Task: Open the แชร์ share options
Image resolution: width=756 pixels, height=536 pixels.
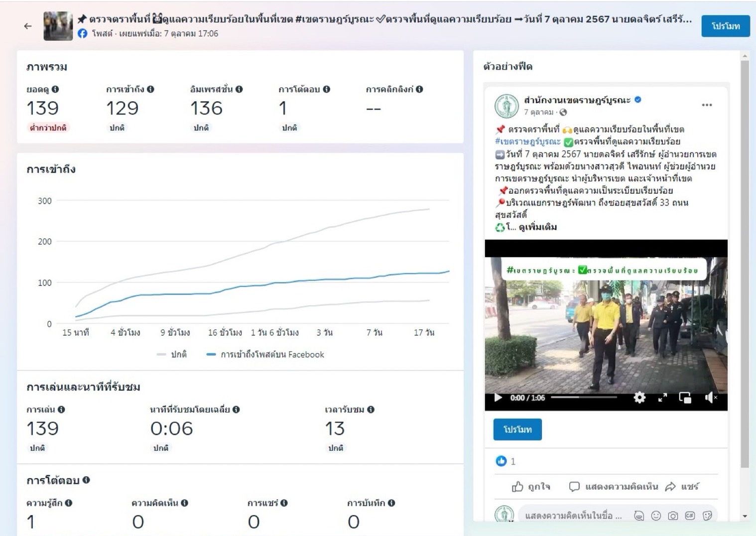Action: coord(682,487)
